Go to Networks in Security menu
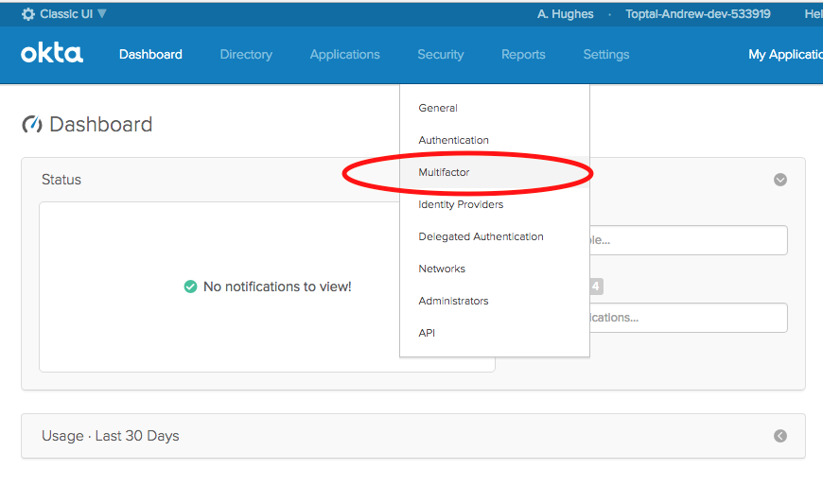This screenshot has height=504, width=823. click(x=442, y=269)
